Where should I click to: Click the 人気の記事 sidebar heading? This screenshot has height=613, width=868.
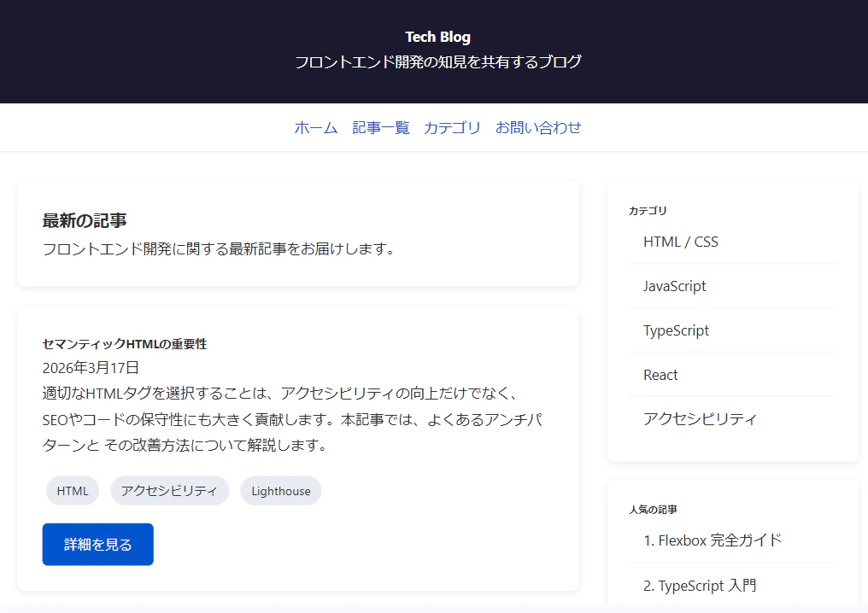(653, 510)
